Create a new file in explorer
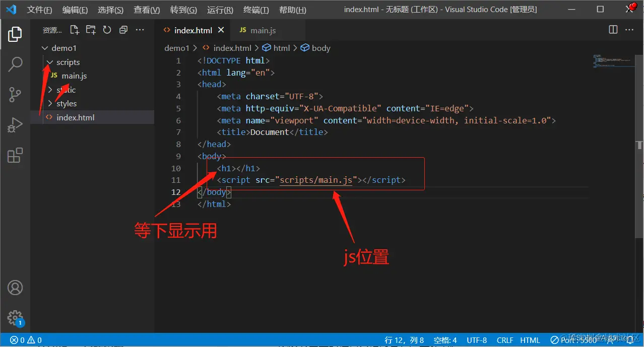 coord(74,30)
